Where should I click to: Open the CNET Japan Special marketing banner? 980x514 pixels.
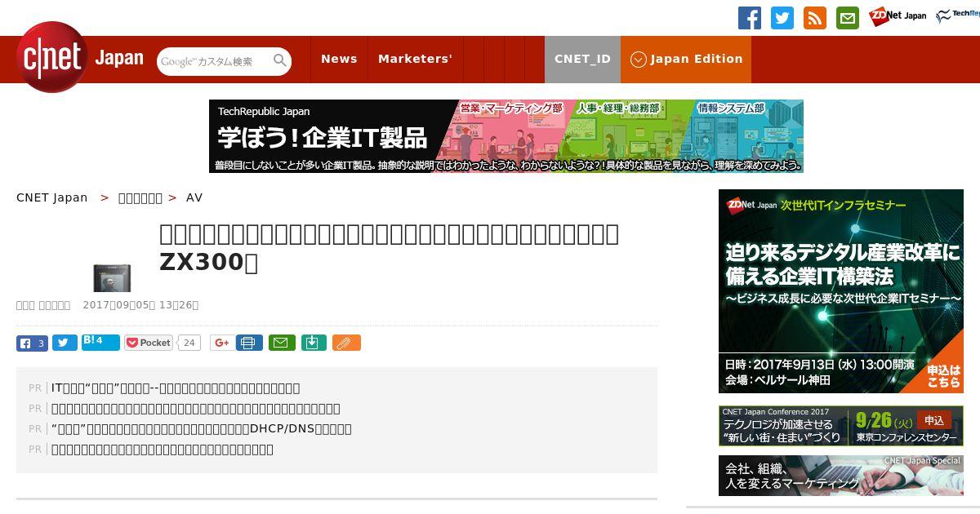coord(841,476)
